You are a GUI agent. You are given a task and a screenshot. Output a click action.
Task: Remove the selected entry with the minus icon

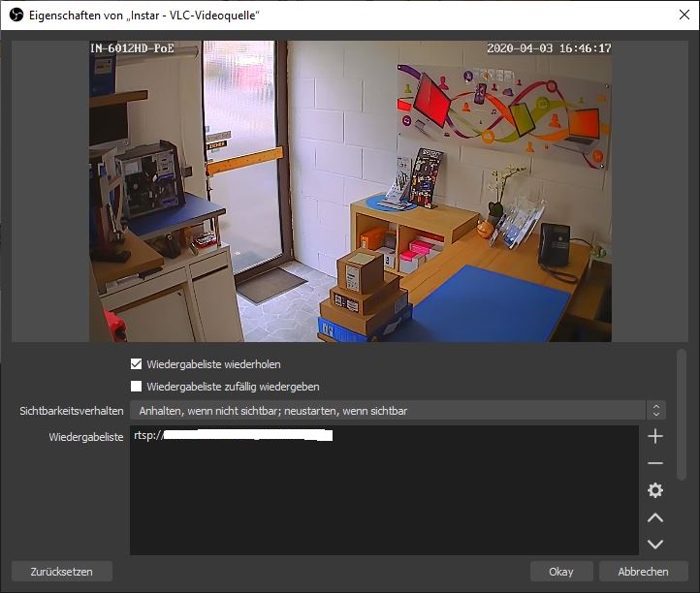click(655, 464)
